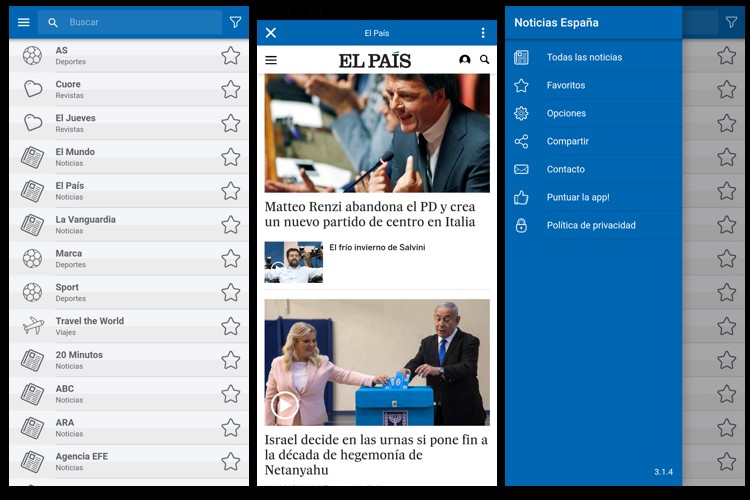Tap the magnifier icon beside Buscar

point(53,22)
